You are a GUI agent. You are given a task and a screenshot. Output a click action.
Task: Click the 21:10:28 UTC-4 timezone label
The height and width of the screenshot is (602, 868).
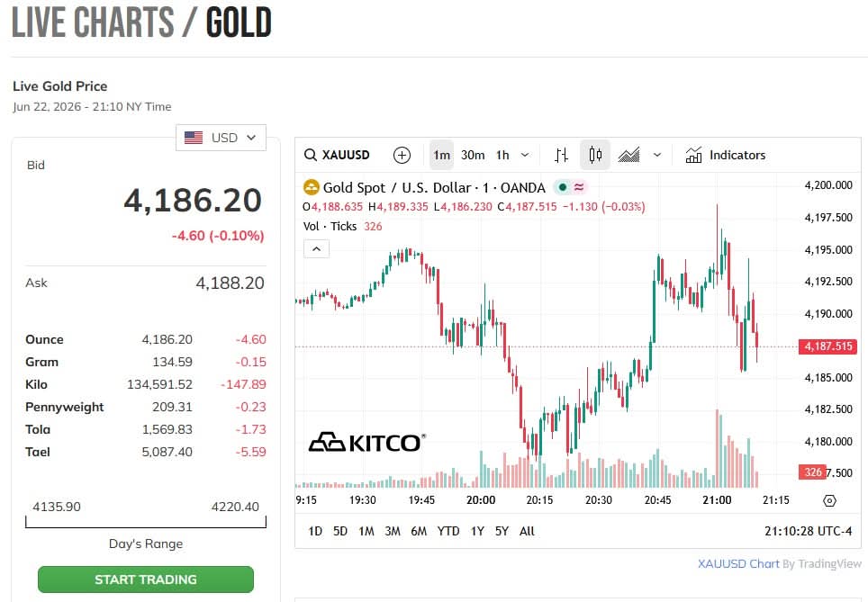coord(808,531)
